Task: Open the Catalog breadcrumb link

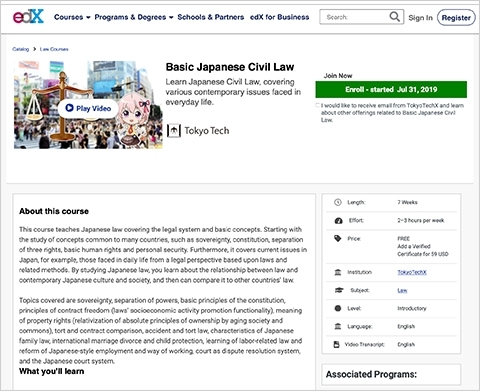Action: pos(21,49)
